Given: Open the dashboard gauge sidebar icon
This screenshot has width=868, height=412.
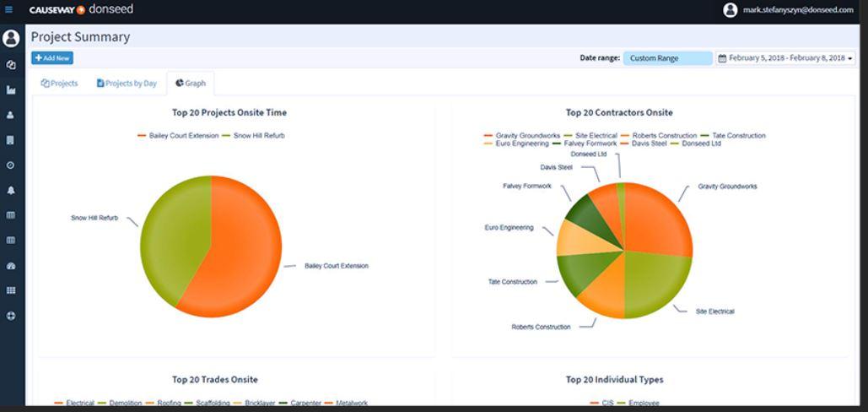Looking at the screenshot, I should click(10, 266).
